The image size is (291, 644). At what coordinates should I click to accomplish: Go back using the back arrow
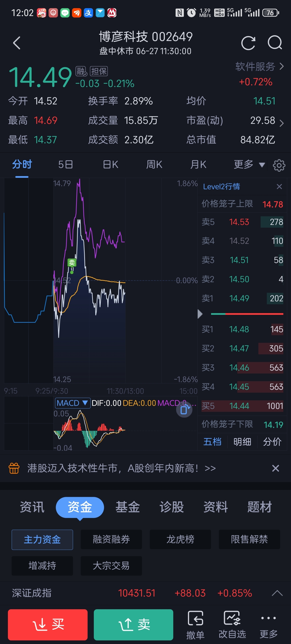click(17, 43)
